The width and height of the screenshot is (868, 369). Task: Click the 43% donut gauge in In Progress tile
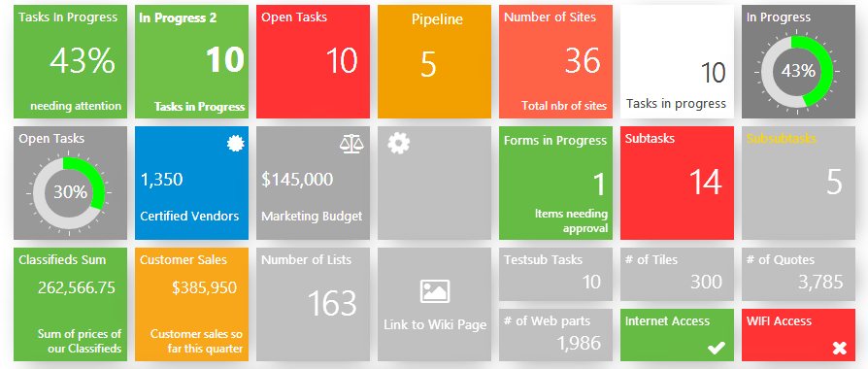[x=797, y=72]
